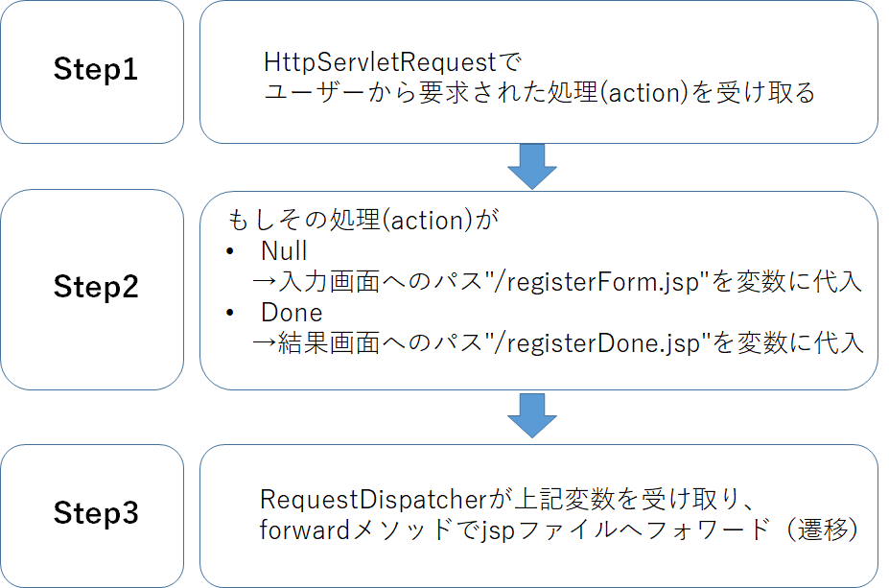Click the ユーザーから要求された処理 text line
Screen dimensions: 889x588
pos(540,92)
